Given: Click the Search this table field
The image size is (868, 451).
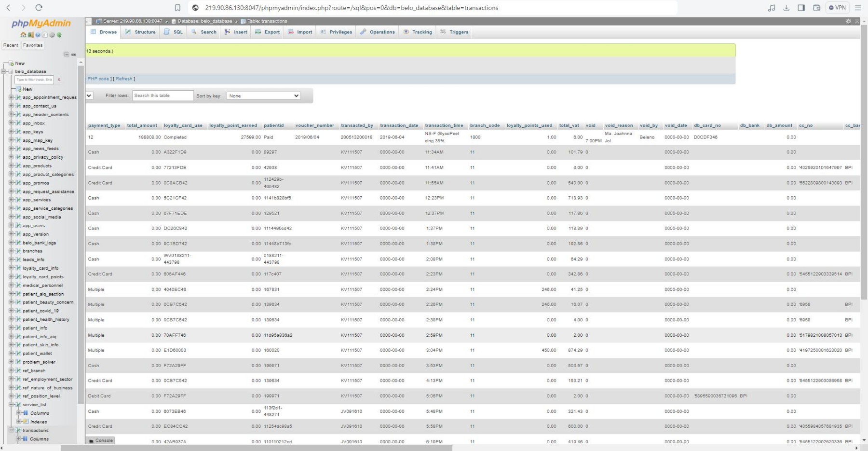Looking at the screenshot, I should [x=163, y=96].
